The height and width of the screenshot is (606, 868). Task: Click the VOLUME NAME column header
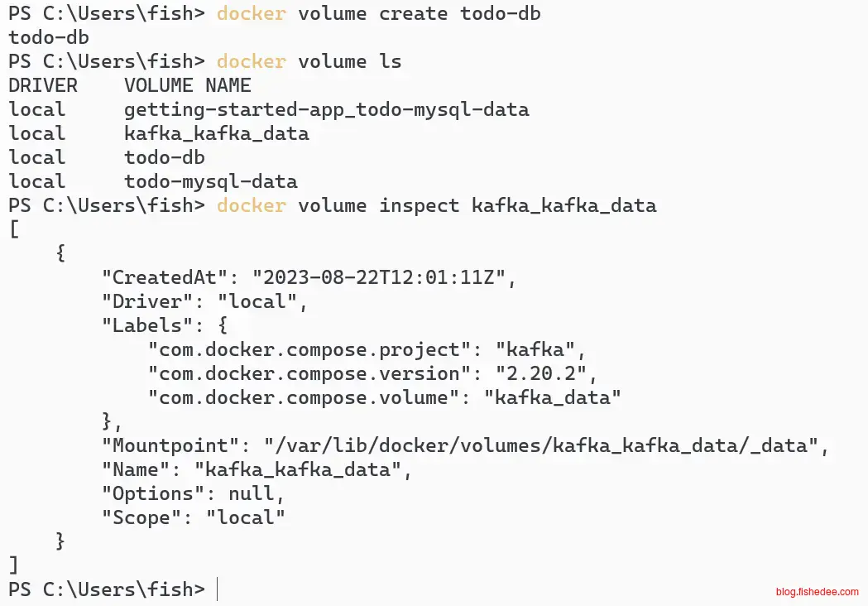click(x=188, y=85)
